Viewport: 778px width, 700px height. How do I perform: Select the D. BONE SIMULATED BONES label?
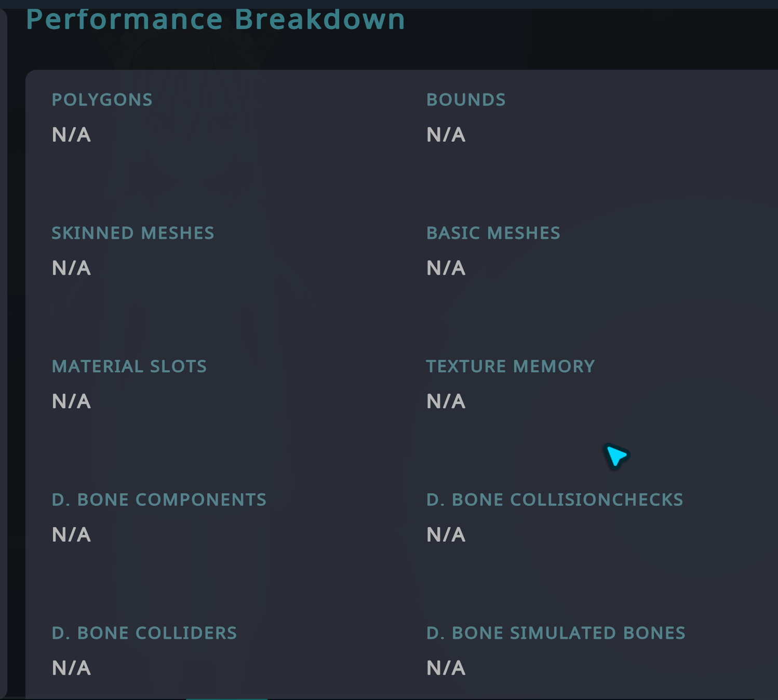pos(556,634)
